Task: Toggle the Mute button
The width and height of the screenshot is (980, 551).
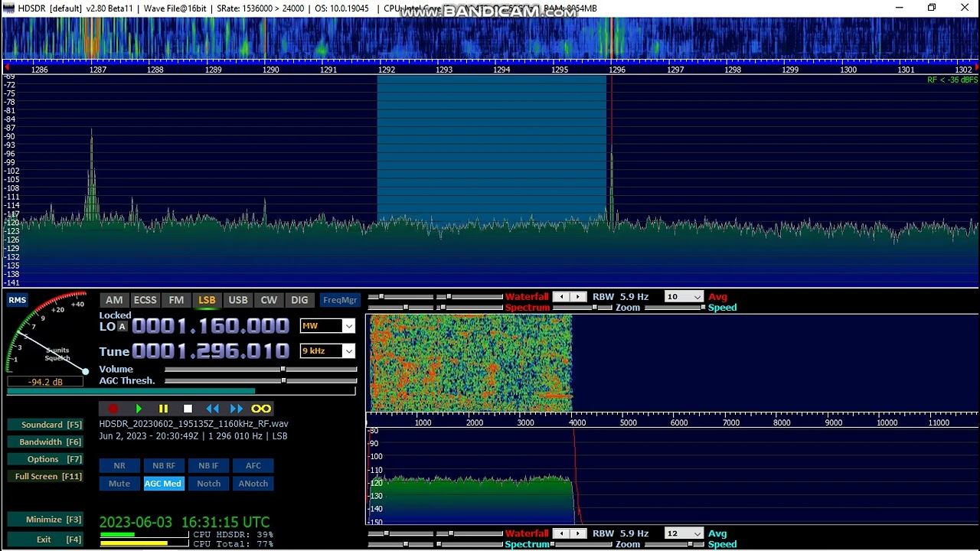Action: coord(119,484)
